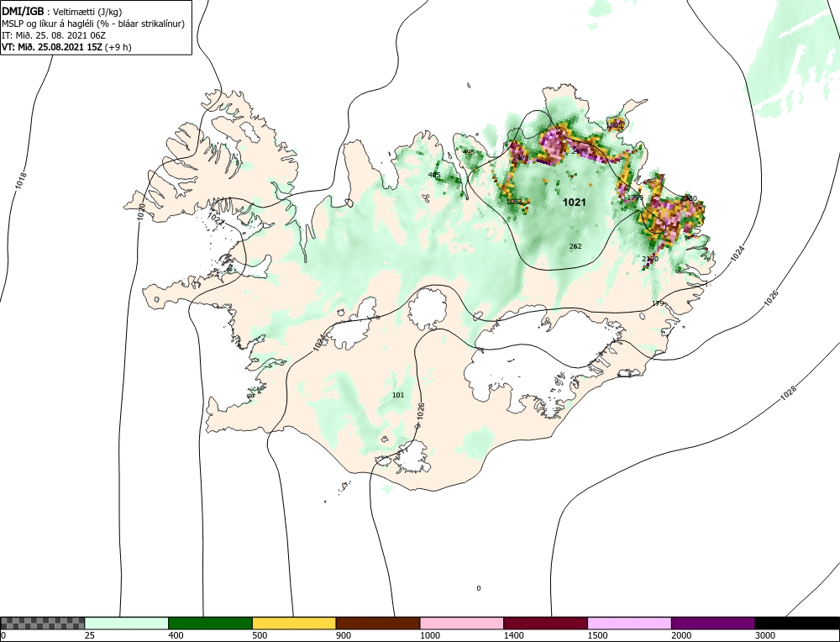
Task: Click the CAPE value 1805 on the peninsula
Action: pos(615,125)
